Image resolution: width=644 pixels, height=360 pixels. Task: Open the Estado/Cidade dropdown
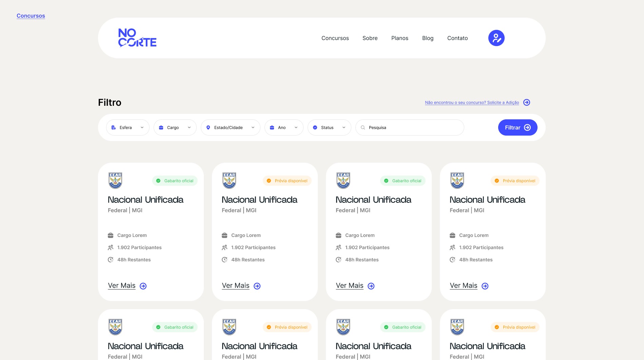pyautogui.click(x=230, y=127)
